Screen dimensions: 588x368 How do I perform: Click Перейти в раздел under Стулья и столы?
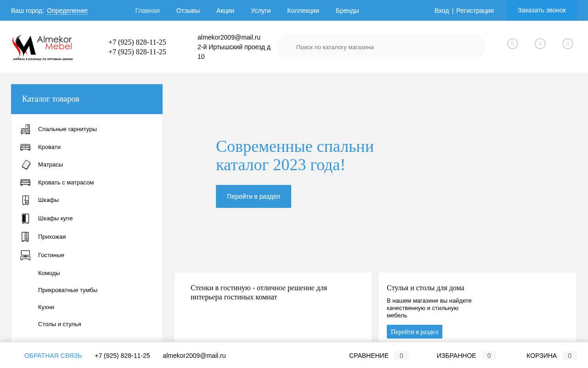coord(414,332)
